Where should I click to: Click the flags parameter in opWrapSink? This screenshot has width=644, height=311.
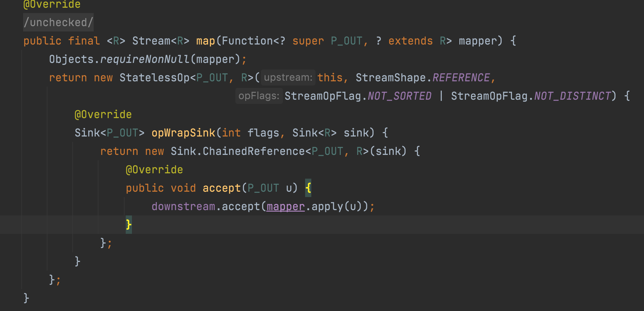coord(263,133)
